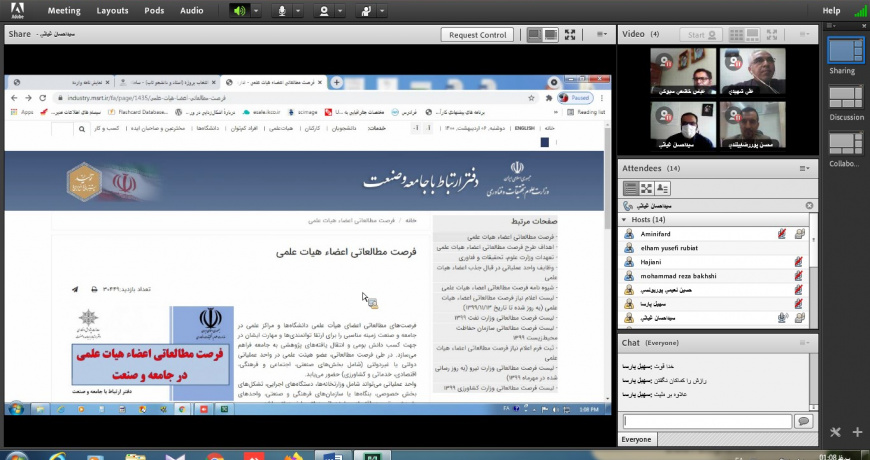Toggle the webcam icon in the top bar
Viewport: 870px width, 460px height.
pos(324,11)
